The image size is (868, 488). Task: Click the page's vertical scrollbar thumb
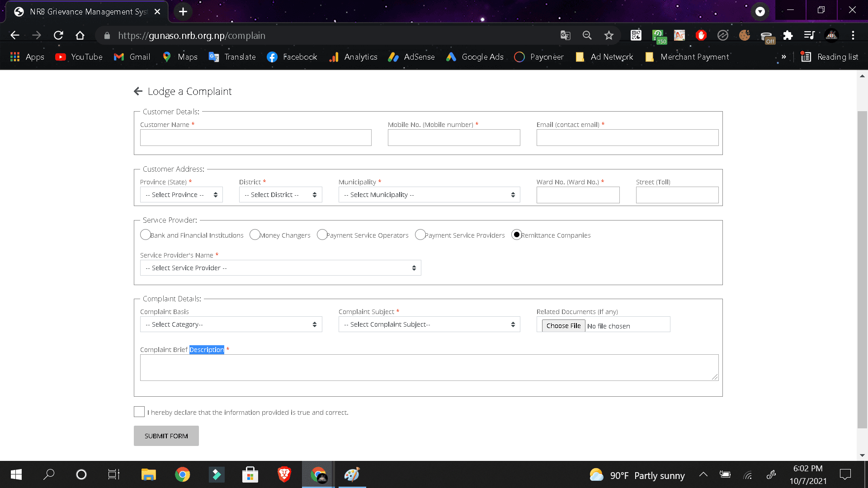(x=863, y=270)
